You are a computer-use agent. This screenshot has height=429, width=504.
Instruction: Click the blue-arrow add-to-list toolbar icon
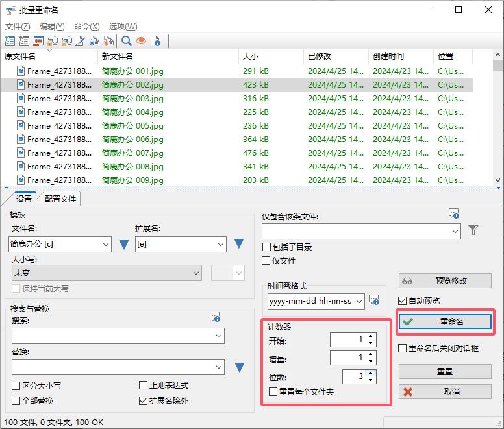[x=10, y=41]
